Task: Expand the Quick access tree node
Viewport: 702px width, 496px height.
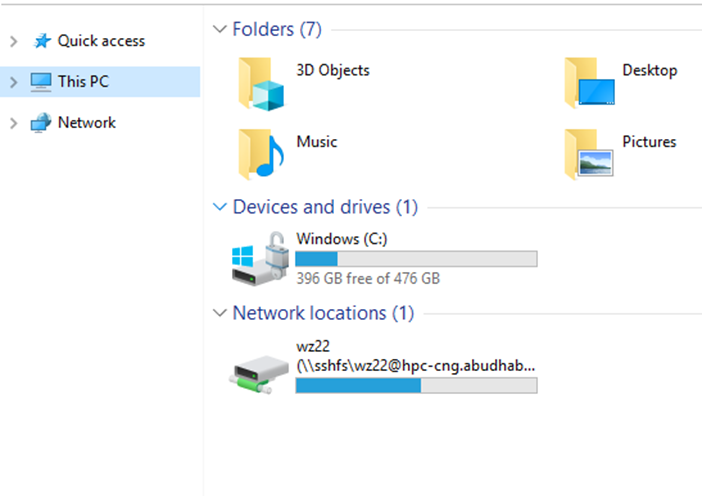Action: (13, 41)
